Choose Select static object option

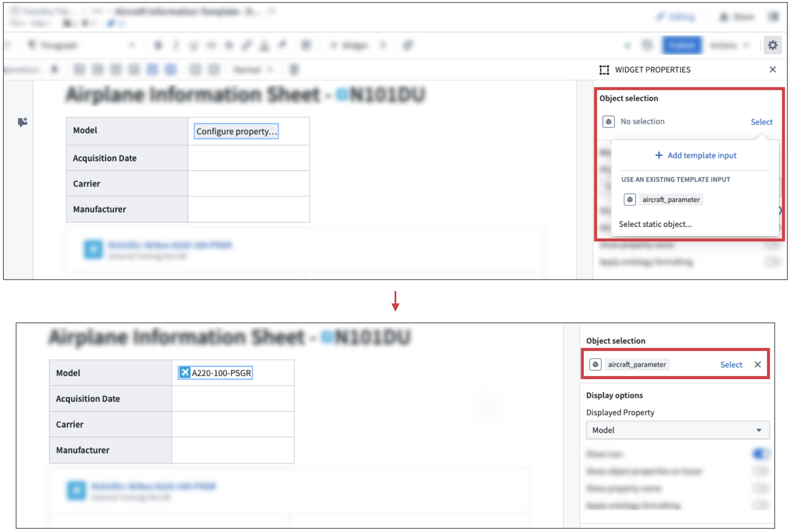[655, 224]
